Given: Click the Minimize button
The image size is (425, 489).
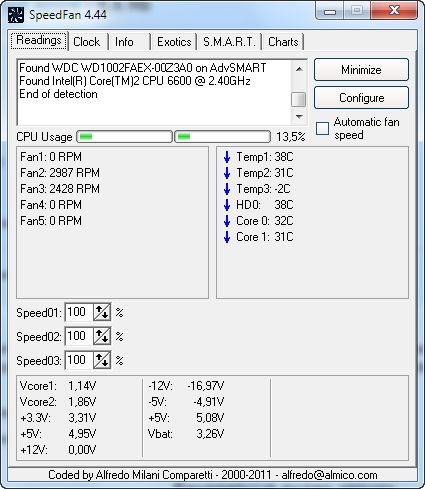Looking at the screenshot, I should pyautogui.click(x=361, y=70).
